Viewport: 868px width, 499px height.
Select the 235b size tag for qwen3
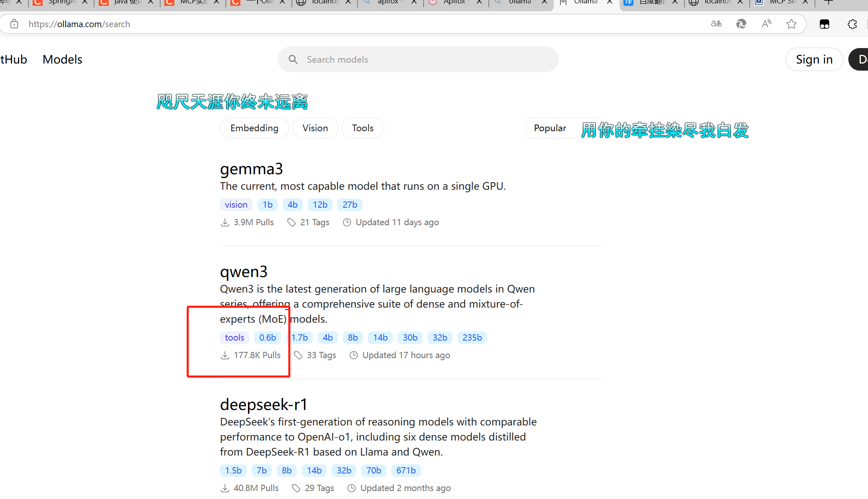pyautogui.click(x=472, y=338)
